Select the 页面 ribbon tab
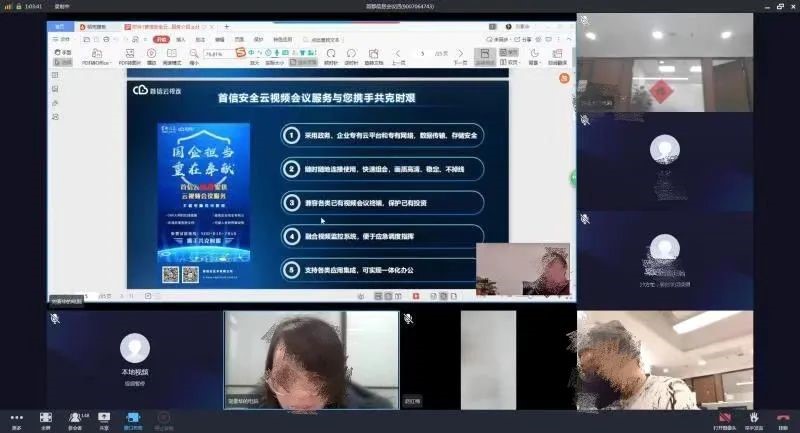The width and height of the screenshot is (800, 433). [x=239, y=39]
